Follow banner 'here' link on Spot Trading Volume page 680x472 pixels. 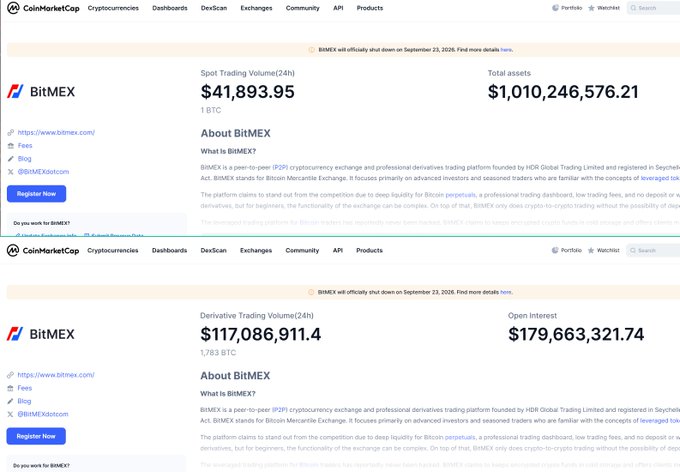506,50
